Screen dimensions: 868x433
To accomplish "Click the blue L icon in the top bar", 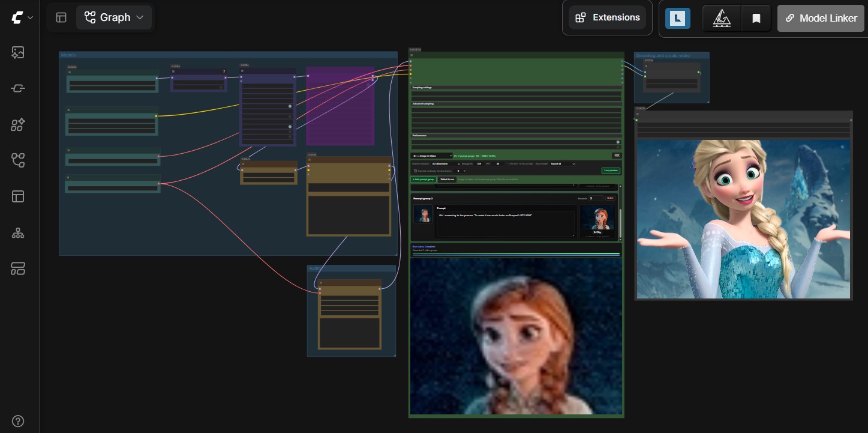I will (677, 18).
